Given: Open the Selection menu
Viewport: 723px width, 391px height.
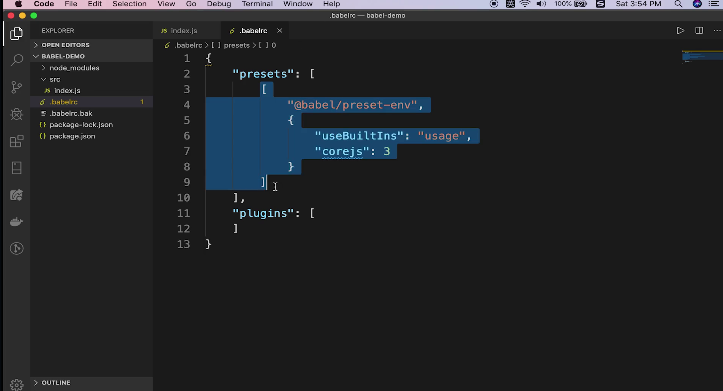Looking at the screenshot, I should pos(129,4).
